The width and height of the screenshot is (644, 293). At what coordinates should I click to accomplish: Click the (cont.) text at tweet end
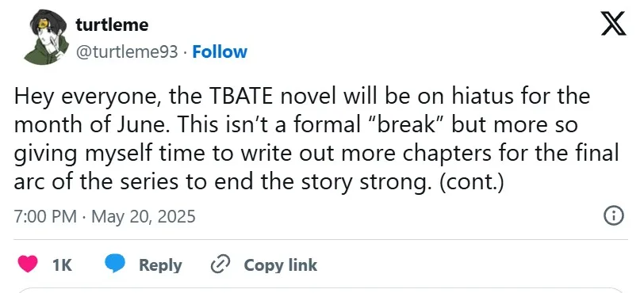(x=471, y=181)
